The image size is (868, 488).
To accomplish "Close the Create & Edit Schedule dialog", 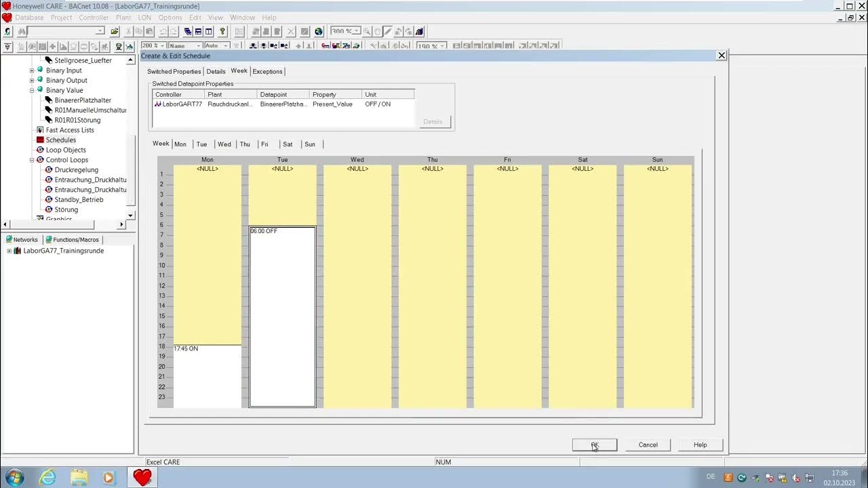I will click(722, 56).
